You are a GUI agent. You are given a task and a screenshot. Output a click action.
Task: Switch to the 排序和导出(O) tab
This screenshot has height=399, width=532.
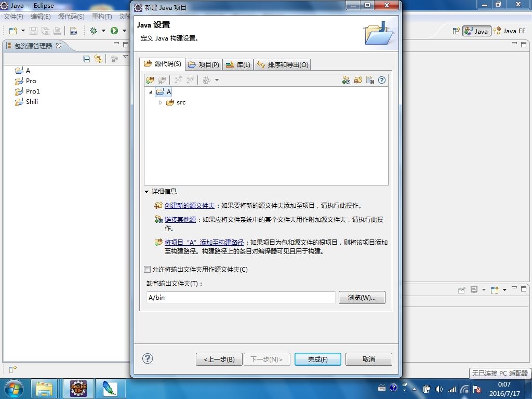pyautogui.click(x=282, y=64)
